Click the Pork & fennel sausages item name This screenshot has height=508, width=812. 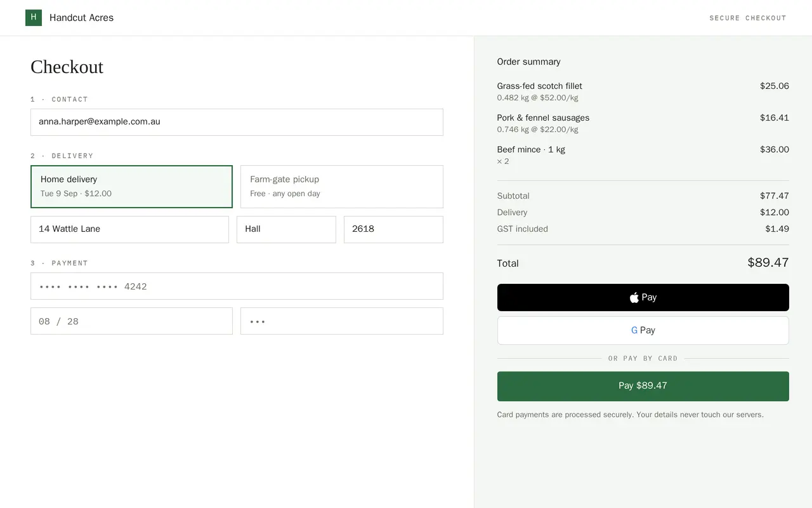[x=543, y=117]
